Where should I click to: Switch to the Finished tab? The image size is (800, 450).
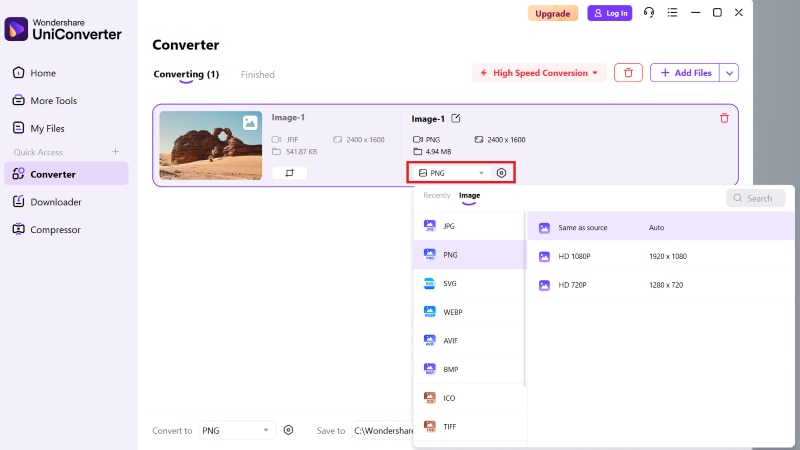pyautogui.click(x=258, y=74)
